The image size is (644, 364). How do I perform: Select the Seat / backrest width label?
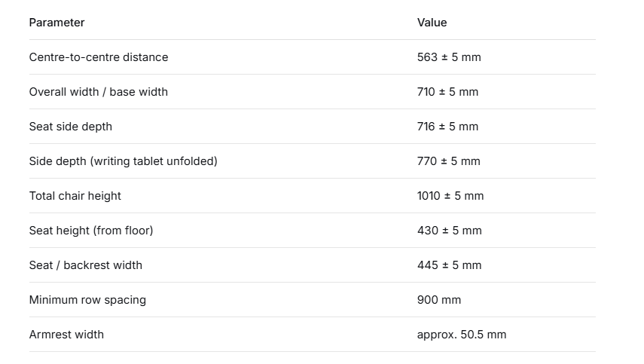(x=86, y=265)
